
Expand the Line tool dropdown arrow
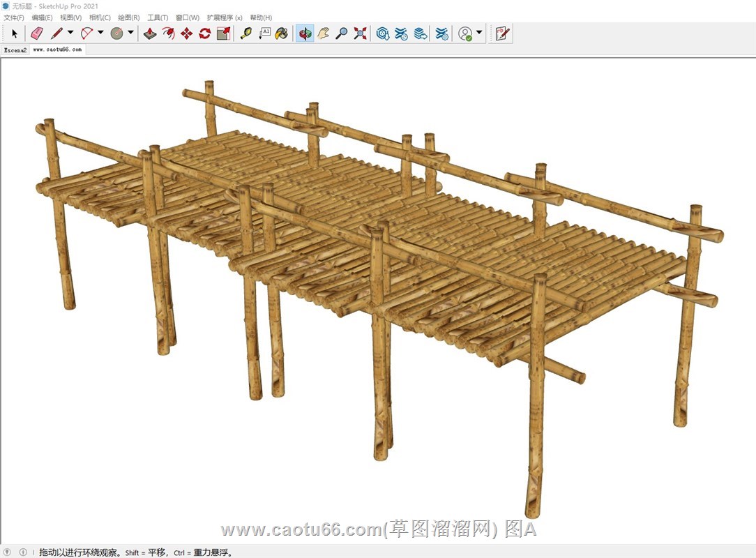point(70,33)
